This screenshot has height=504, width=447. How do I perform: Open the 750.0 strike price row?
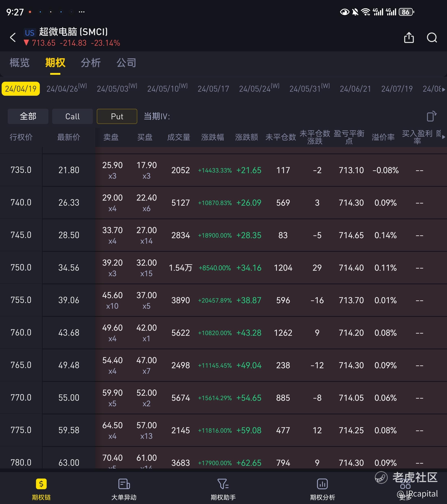click(21, 267)
